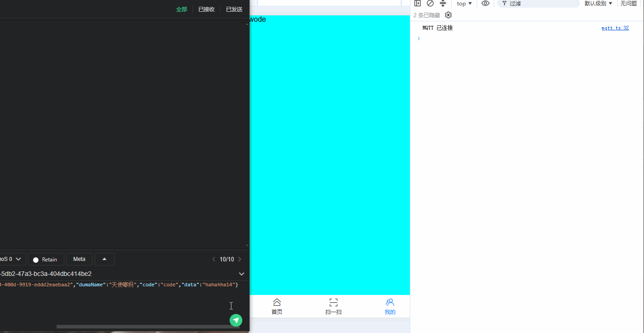Open the 默认级别 log level dropdown

tap(598, 3)
